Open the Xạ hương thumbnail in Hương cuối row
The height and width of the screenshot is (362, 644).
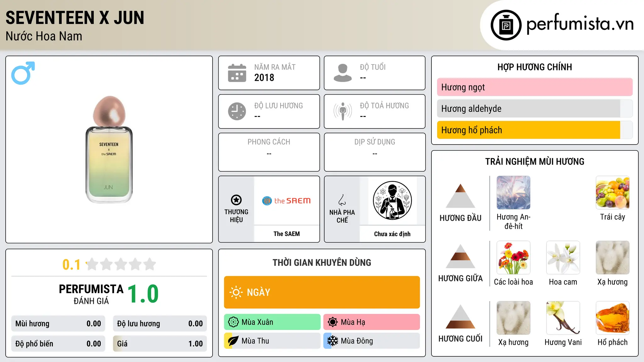click(x=514, y=318)
